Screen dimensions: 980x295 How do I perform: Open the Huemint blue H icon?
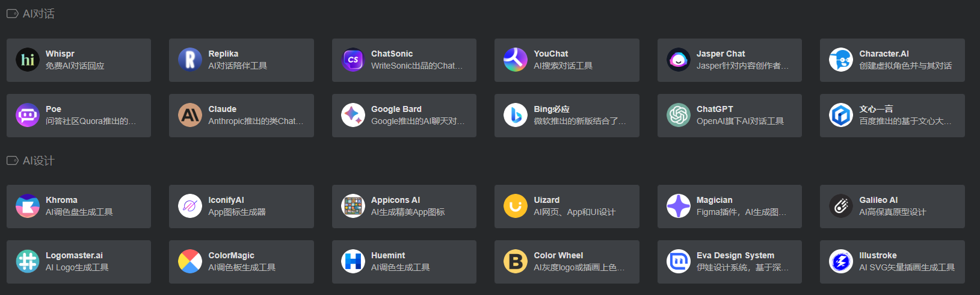coord(353,262)
